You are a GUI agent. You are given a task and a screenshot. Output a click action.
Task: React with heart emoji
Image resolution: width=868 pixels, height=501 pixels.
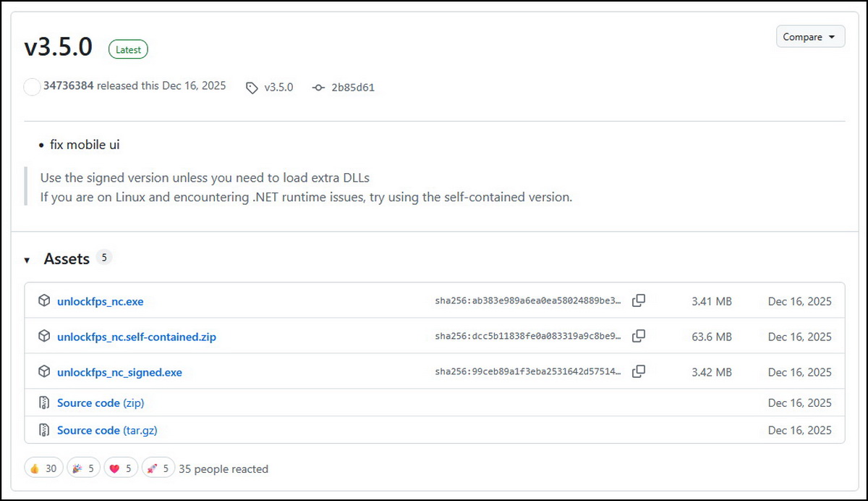121,468
